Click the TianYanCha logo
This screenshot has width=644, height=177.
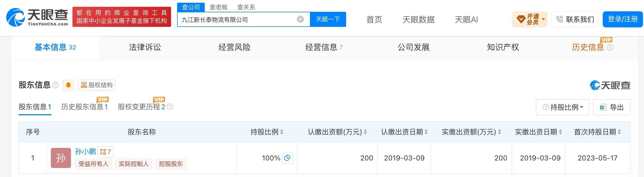tap(37, 17)
